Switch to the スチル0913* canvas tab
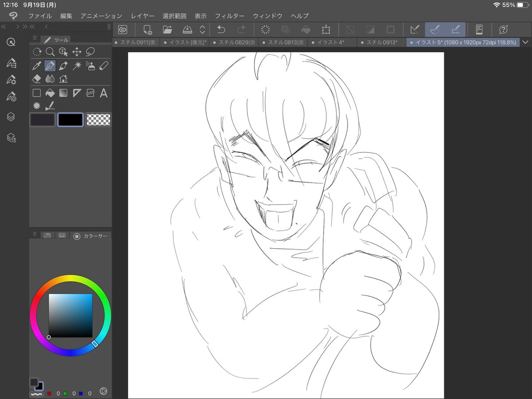This screenshot has height=399, width=532. pyautogui.click(x=382, y=43)
